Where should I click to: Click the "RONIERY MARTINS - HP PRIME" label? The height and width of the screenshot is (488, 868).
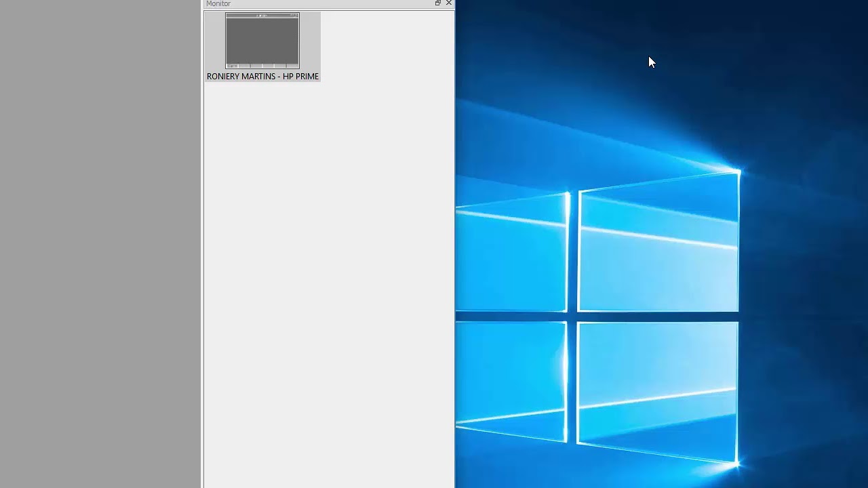(262, 77)
